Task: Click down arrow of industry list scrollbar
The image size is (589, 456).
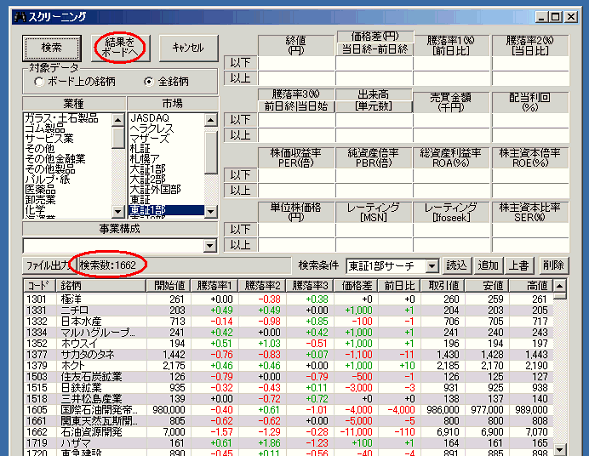Action: [x=118, y=211]
